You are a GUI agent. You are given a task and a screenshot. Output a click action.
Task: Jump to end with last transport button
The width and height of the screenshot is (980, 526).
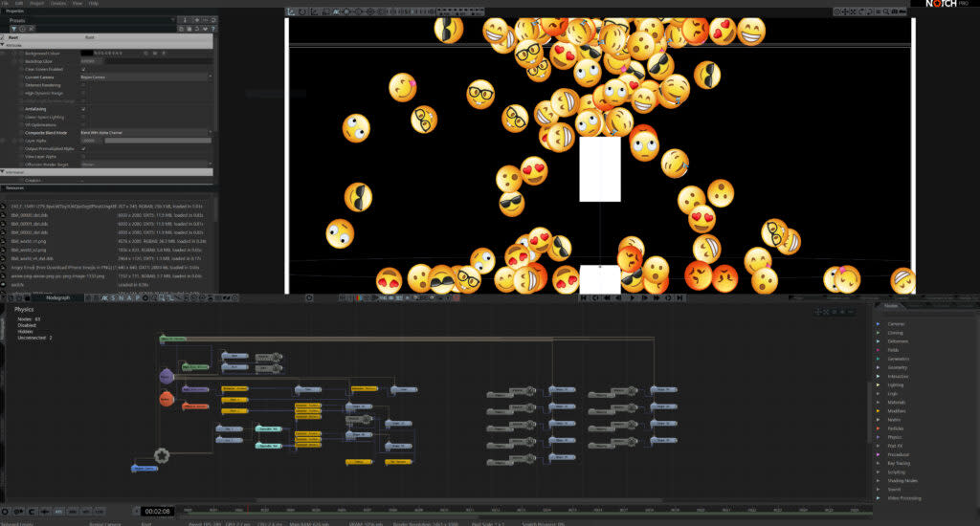pos(680,298)
